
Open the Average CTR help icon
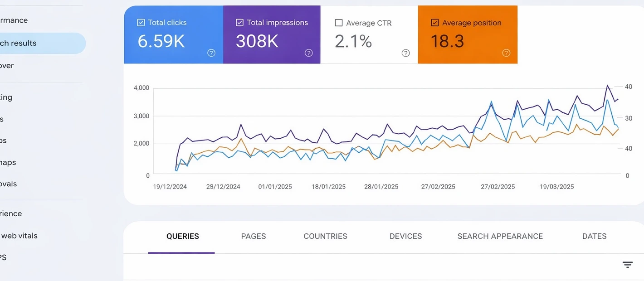(x=406, y=53)
